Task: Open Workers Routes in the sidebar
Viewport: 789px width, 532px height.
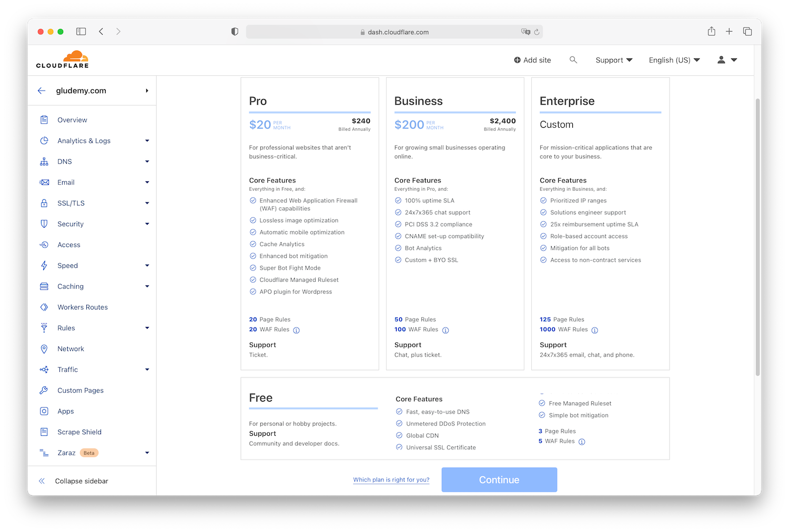Action: [83, 307]
